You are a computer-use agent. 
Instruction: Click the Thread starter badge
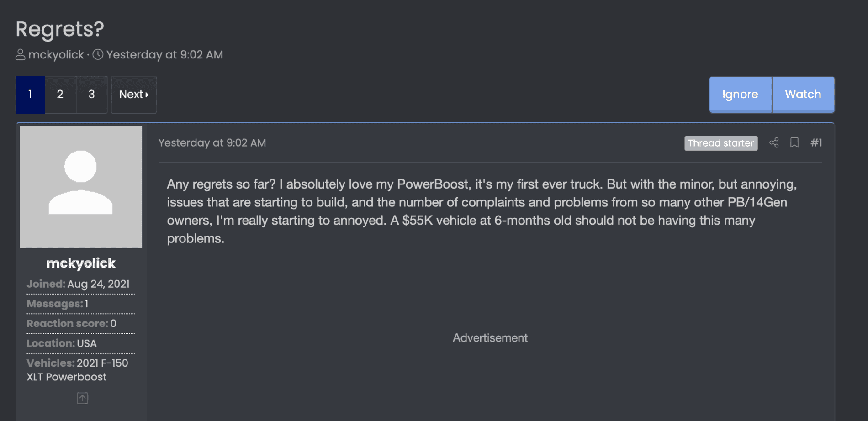pyautogui.click(x=720, y=143)
